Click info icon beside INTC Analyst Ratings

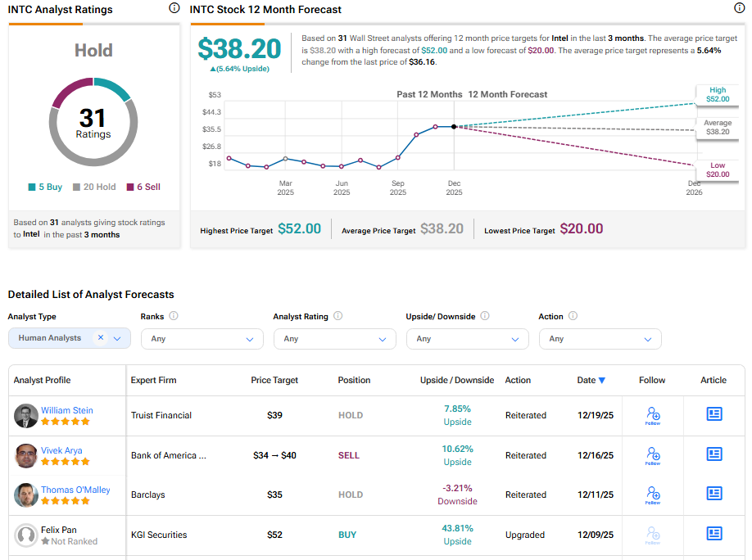tap(174, 8)
